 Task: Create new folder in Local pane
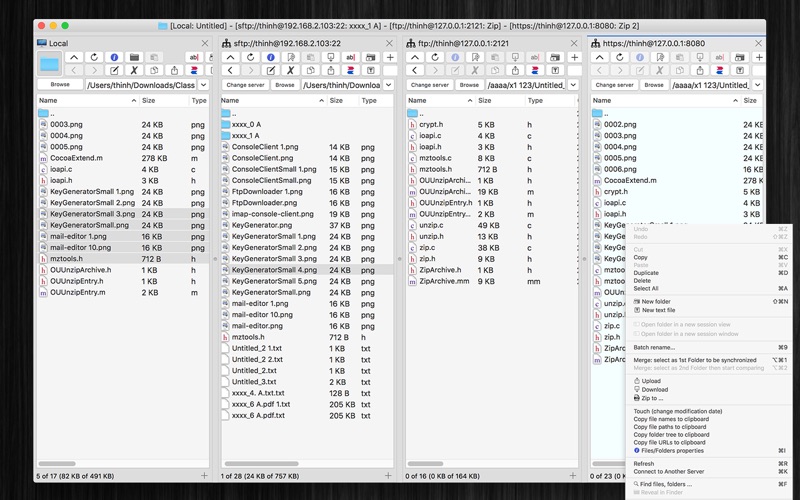coord(134,57)
